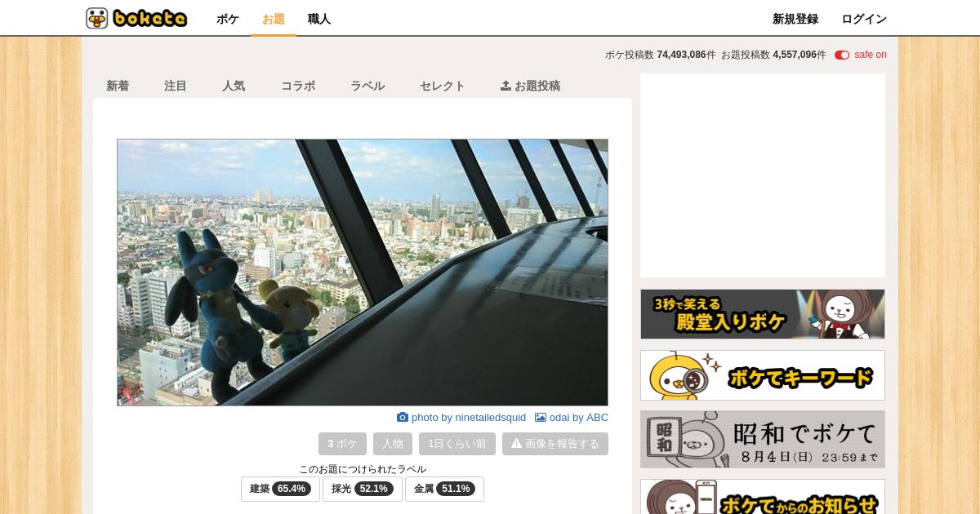Select the お題 navigation item
The image size is (980, 514).
click(x=274, y=19)
